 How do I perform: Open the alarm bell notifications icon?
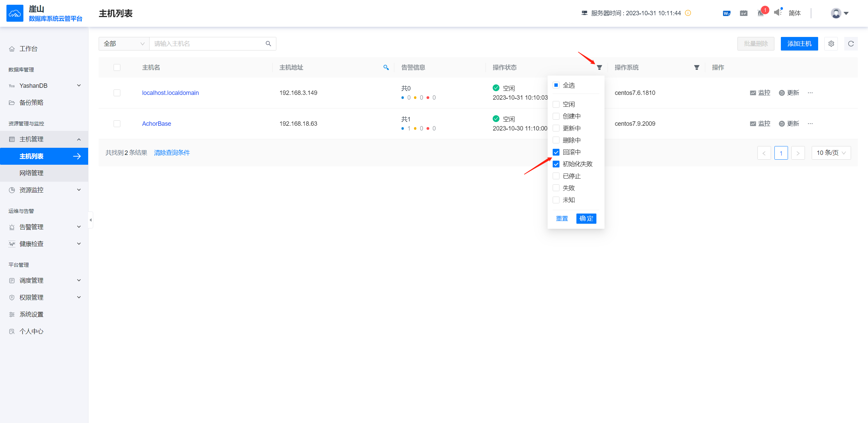click(761, 13)
